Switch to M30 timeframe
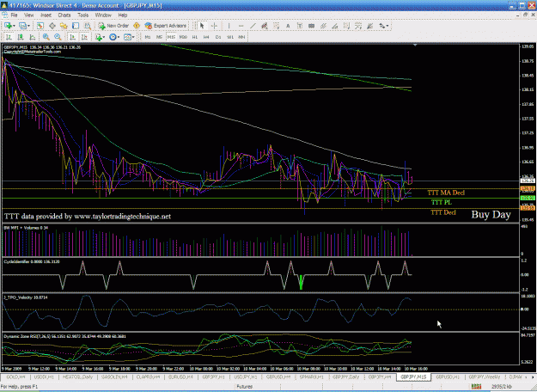537x392 pixels. pos(183,37)
